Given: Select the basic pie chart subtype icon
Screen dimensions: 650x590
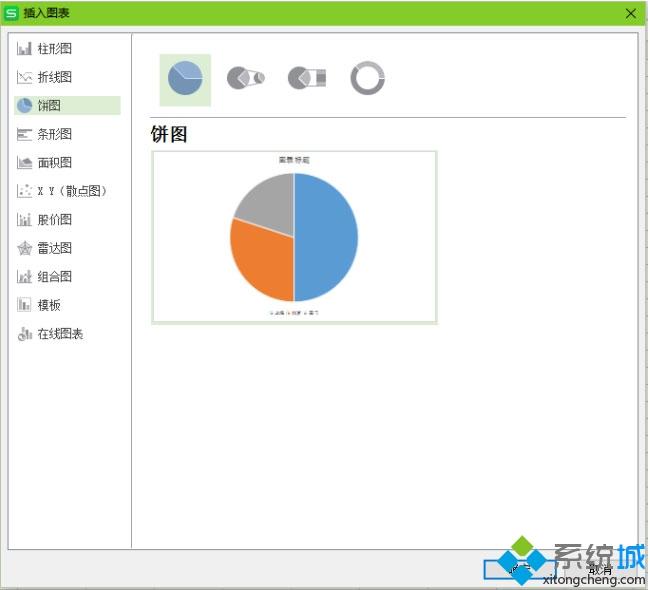Looking at the screenshot, I should point(185,79).
